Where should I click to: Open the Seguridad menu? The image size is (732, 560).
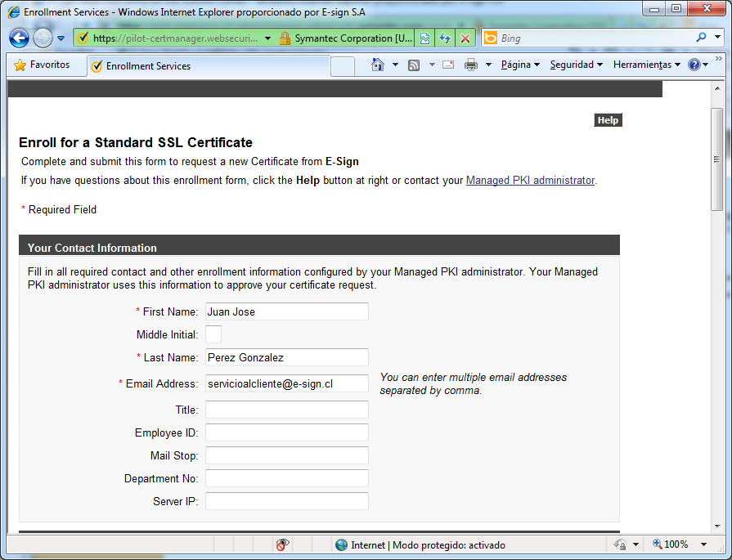tap(576, 65)
